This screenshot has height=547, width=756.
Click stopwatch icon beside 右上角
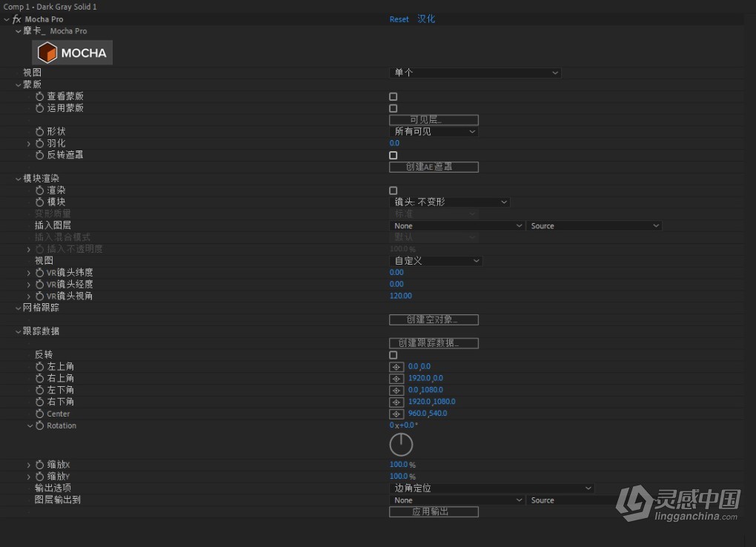(x=39, y=378)
